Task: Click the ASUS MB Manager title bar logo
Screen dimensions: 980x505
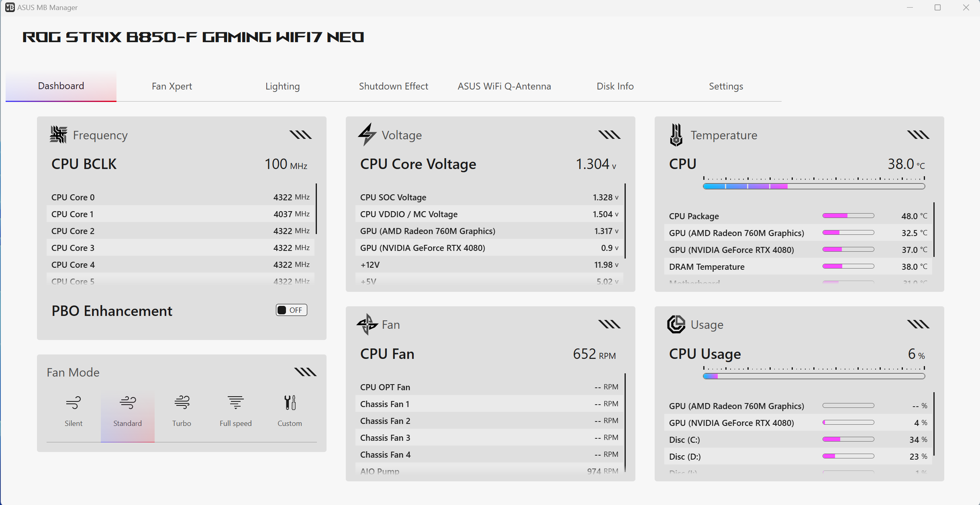Action: click(x=10, y=7)
